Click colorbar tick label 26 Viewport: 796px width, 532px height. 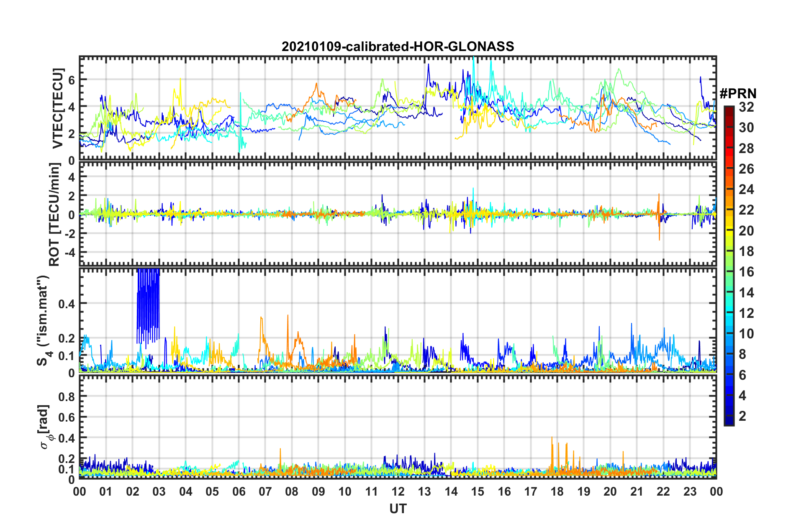[746, 169]
